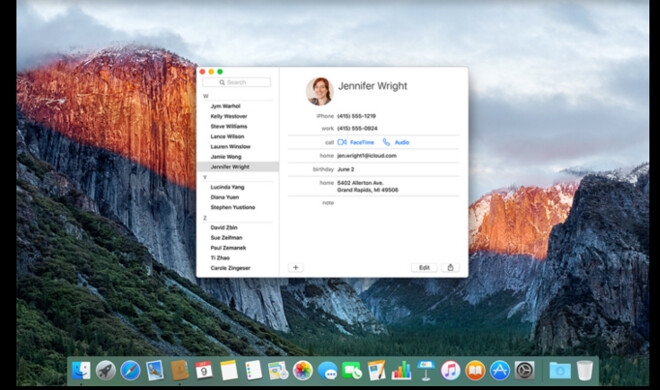Open Reminders list icon in dock
This screenshot has height=390, width=660.
(x=253, y=371)
